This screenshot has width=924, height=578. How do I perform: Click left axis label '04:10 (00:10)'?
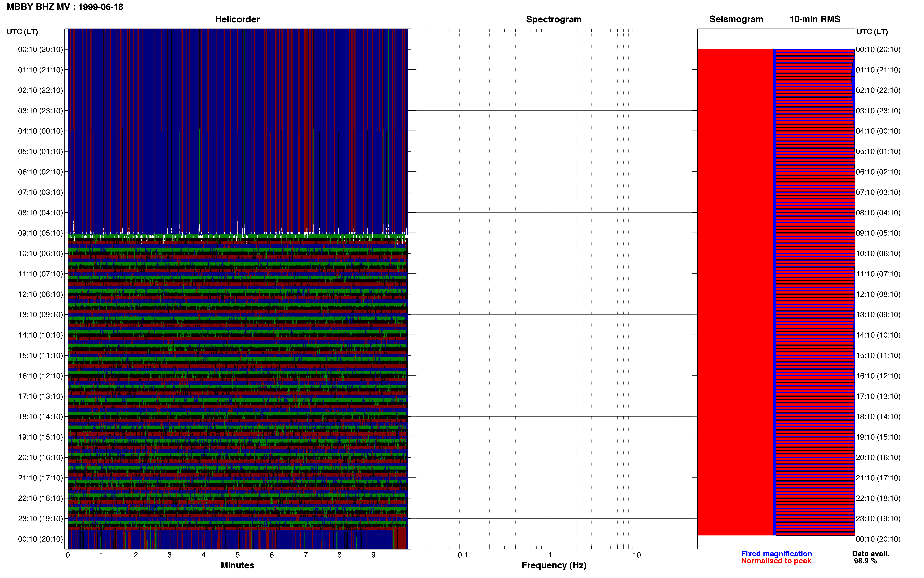click(41, 131)
